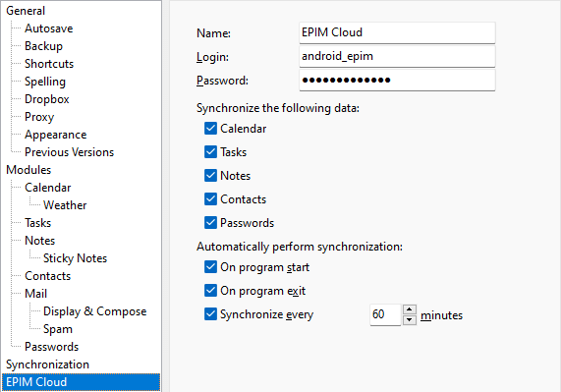Image resolution: width=561 pixels, height=392 pixels.
Task: Open Backup settings page
Action: pyautogui.click(x=43, y=46)
